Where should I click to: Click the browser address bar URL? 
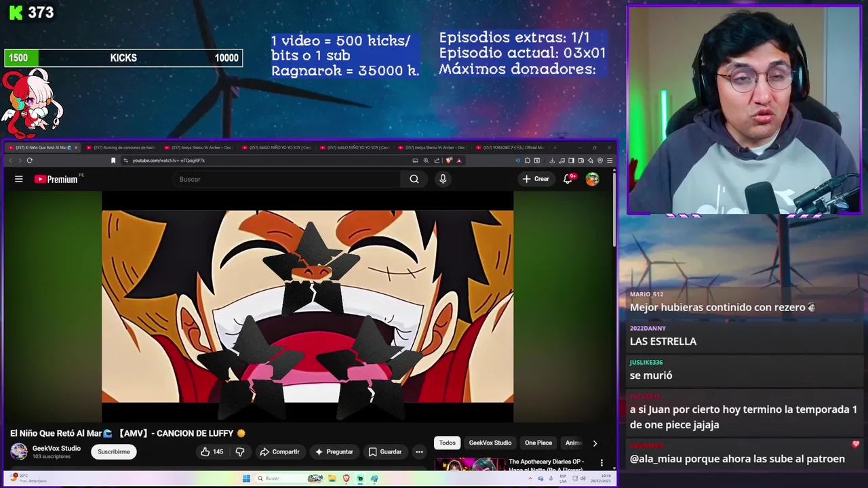[x=169, y=161]
